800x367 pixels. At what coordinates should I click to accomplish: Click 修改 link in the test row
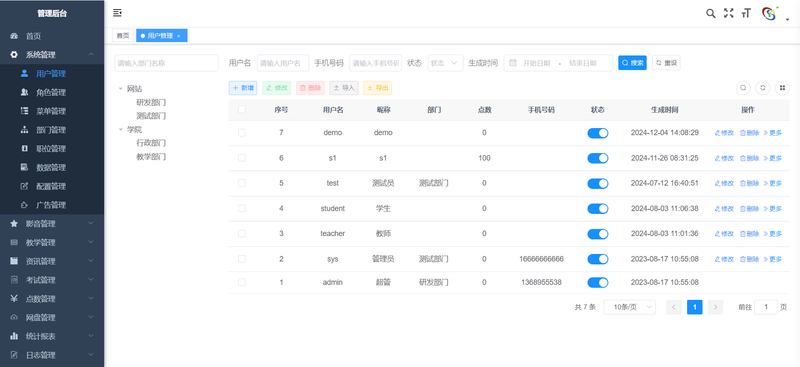724,183
